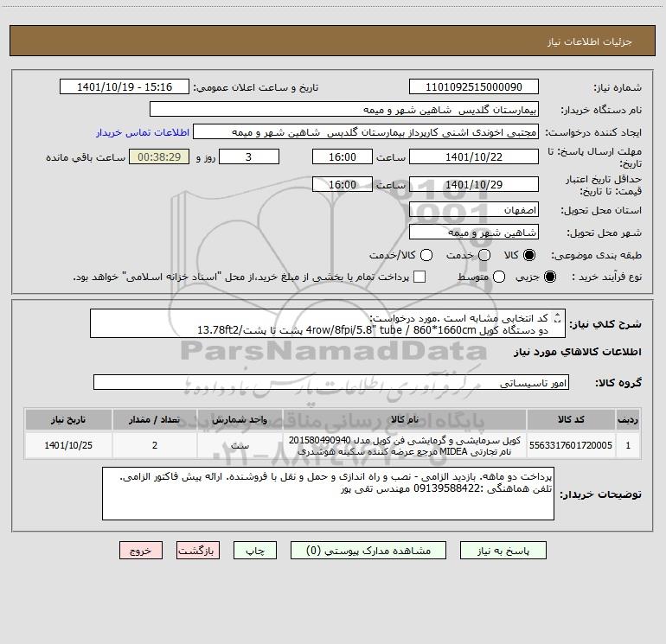Viewport: 666px width, 644px height.
Task: Click the item code cell 5563317601720005
Action: (x=571, y=445)
